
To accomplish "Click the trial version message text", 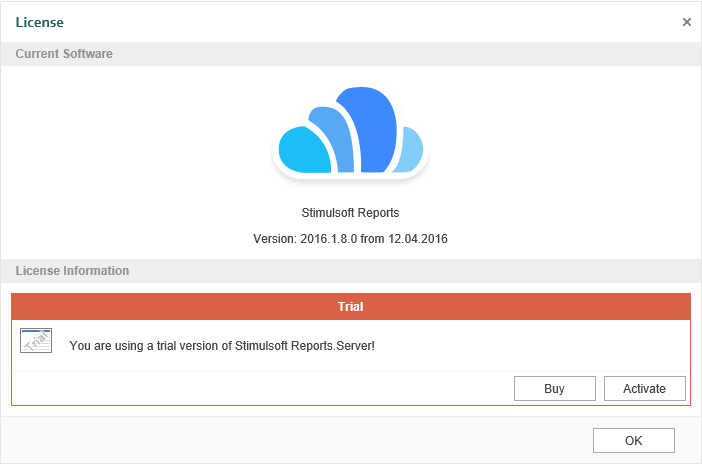I will click(222, 346).
